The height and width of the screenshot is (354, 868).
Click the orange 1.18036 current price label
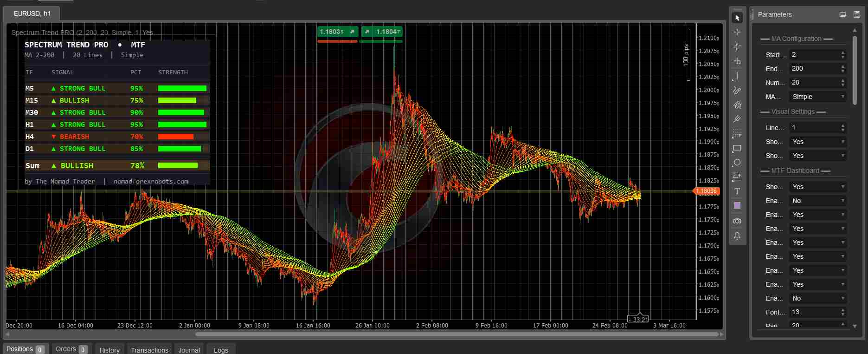click(706, 191)
